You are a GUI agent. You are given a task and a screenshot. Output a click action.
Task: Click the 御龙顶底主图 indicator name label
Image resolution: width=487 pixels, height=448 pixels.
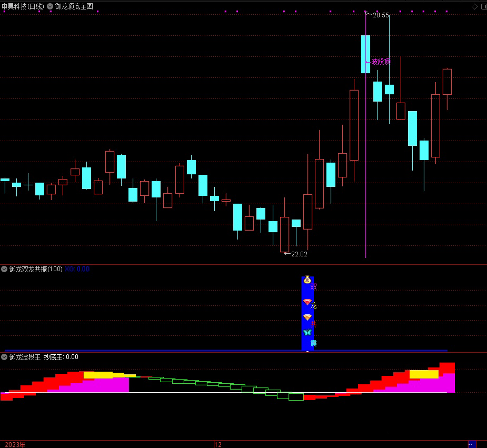pos(74,6)
